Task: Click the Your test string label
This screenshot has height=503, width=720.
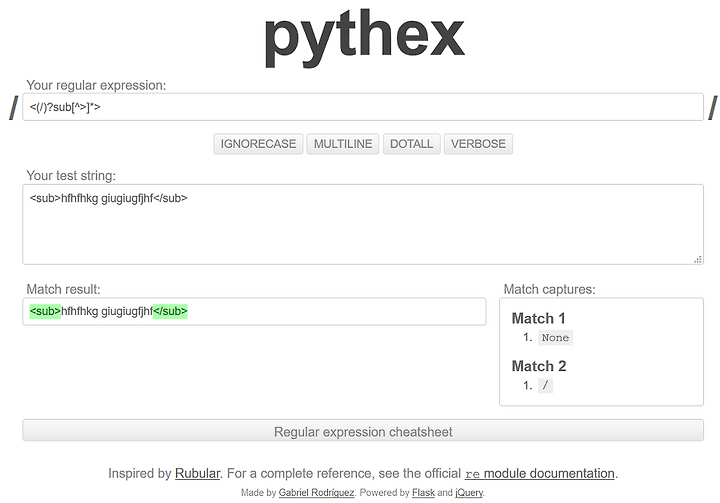Action: tap(71, 175)
